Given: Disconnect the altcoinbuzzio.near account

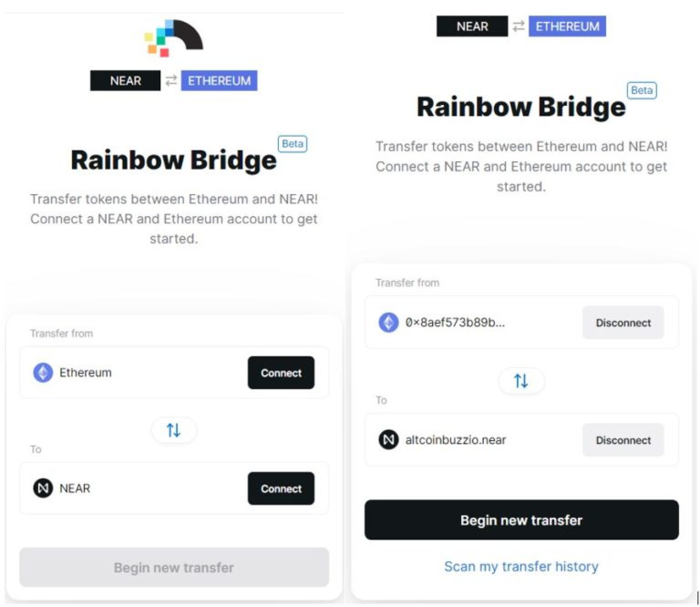Looking at the screenshot, I should (623, 440).
